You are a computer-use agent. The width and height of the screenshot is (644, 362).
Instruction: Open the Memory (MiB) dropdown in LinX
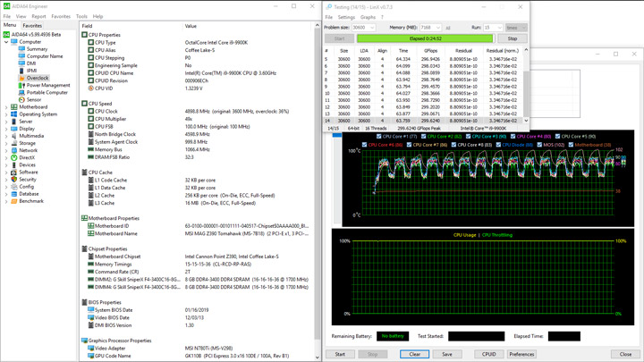point(437,28)
